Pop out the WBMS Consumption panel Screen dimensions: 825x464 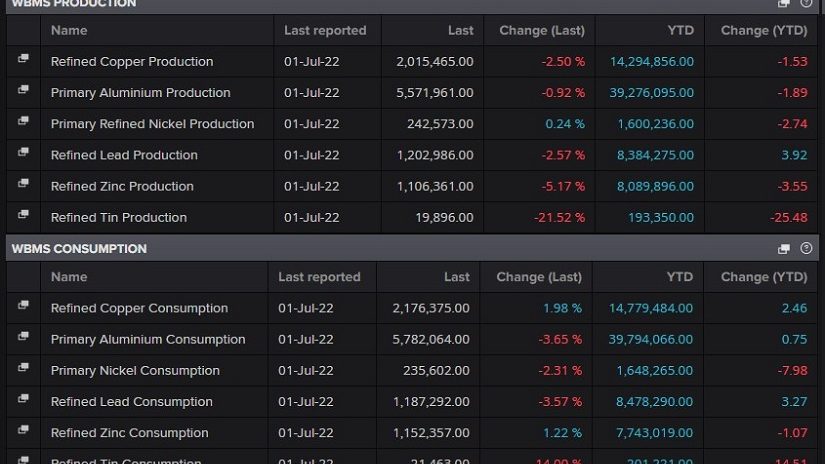pyautogui.click(x=784, y=249)
